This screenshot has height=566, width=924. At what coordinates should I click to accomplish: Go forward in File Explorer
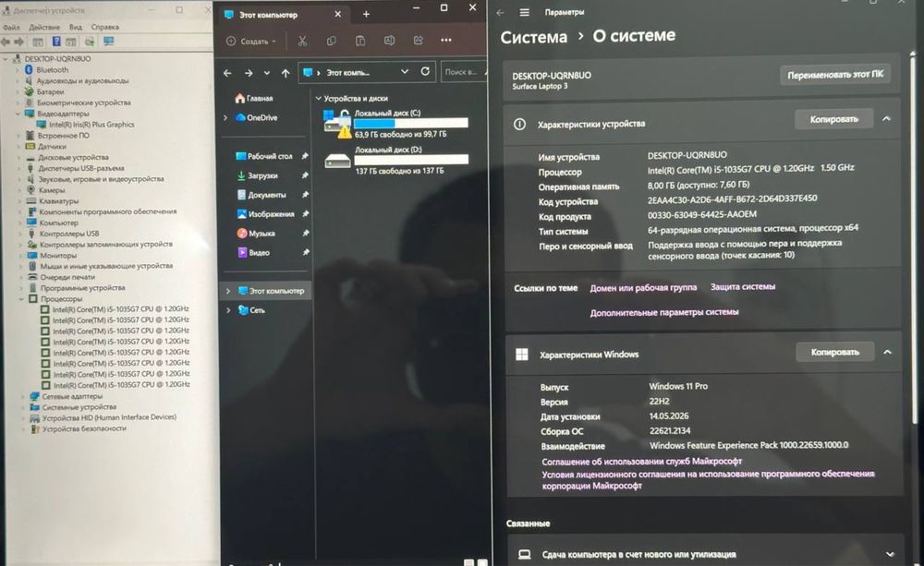pyautogui.click(x=248, y=73)
